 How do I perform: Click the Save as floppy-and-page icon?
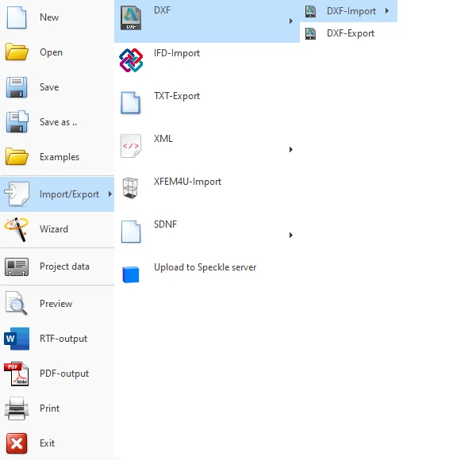click(x=17, y=121)
